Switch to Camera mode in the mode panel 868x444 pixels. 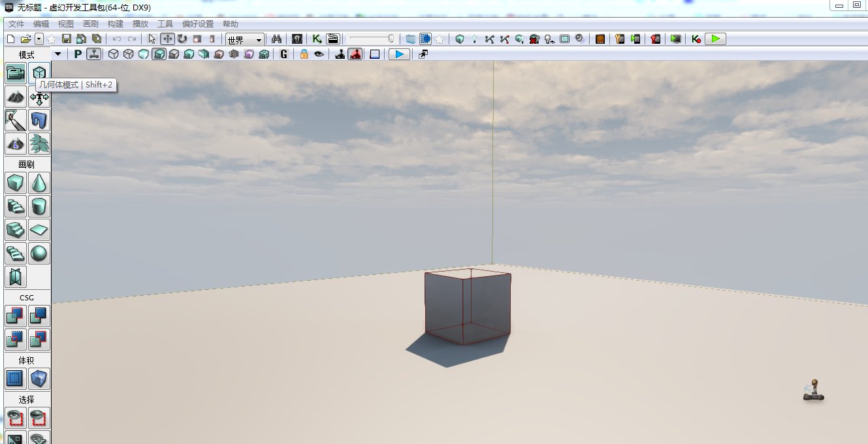(16, 73)
